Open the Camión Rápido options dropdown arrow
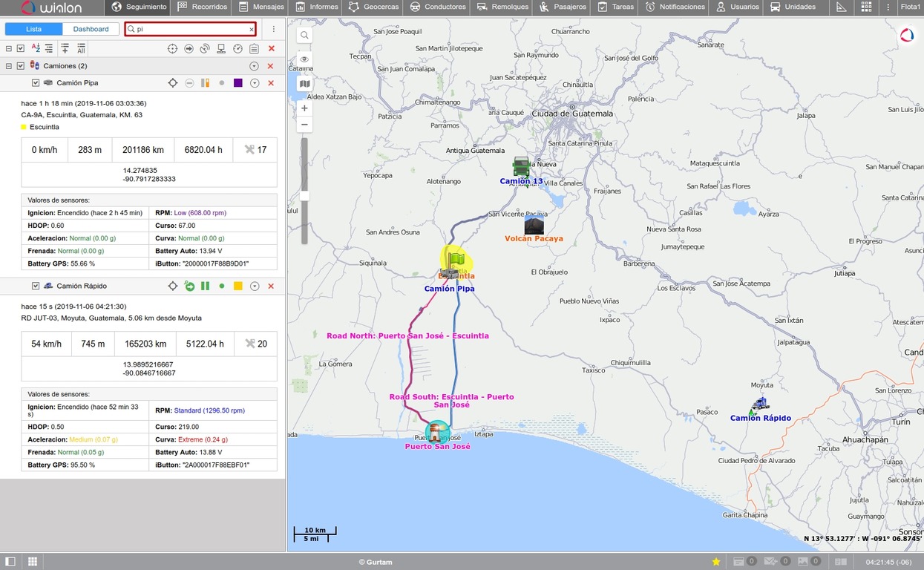The image size is (924, 570). pos(255,286)
